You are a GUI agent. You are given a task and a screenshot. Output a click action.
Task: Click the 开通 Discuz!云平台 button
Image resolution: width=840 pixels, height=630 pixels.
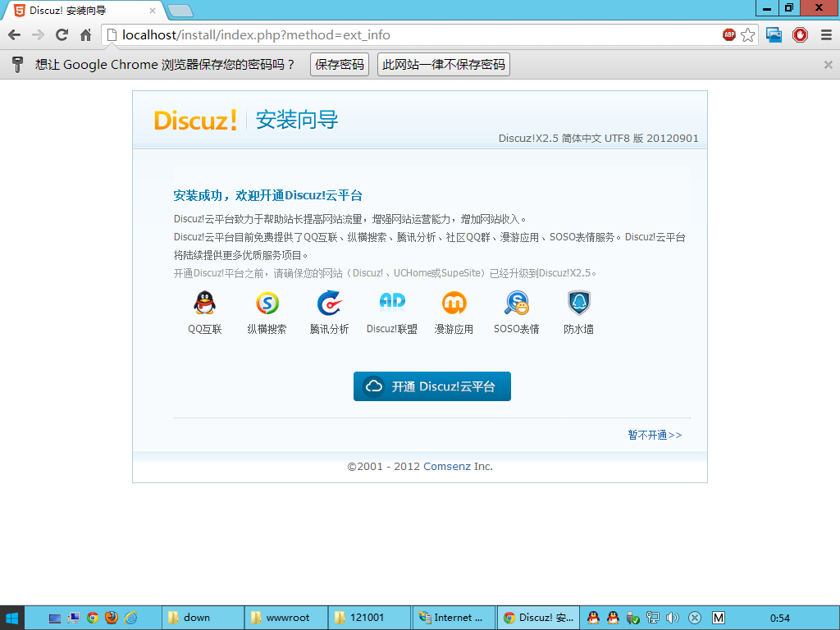tap(431, 386)
